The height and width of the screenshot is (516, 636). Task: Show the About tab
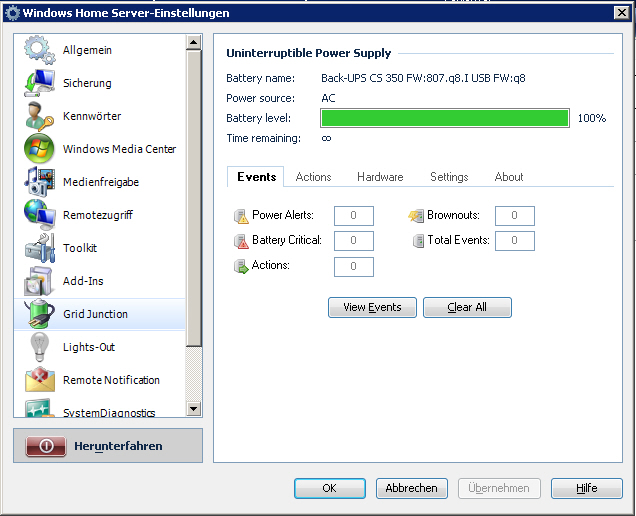click(x=509, y=177)
